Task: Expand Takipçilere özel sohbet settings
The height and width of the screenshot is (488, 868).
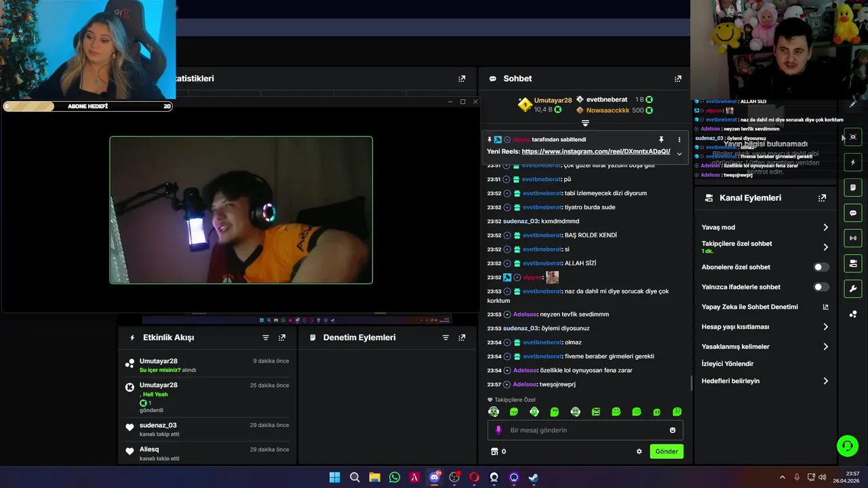Action: 825,247
